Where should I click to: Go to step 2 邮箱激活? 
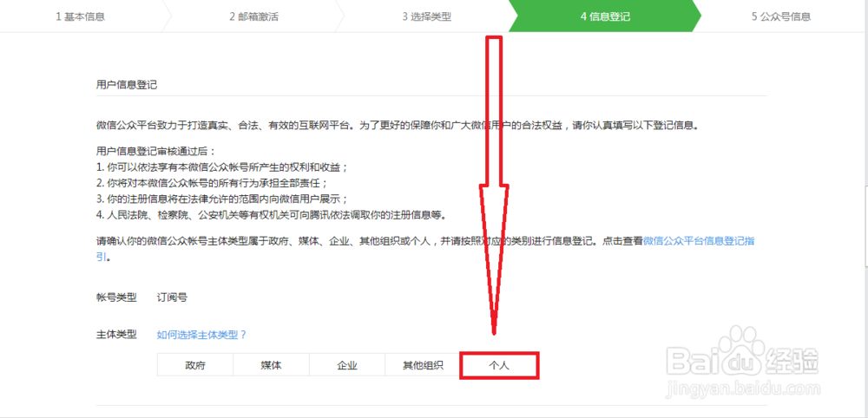pos(254,16)
